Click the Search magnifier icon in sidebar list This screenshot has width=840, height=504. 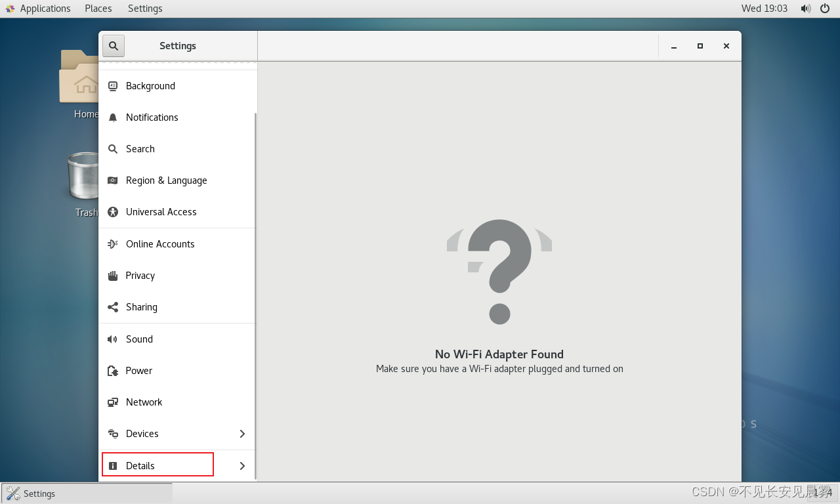pos(113,149)
